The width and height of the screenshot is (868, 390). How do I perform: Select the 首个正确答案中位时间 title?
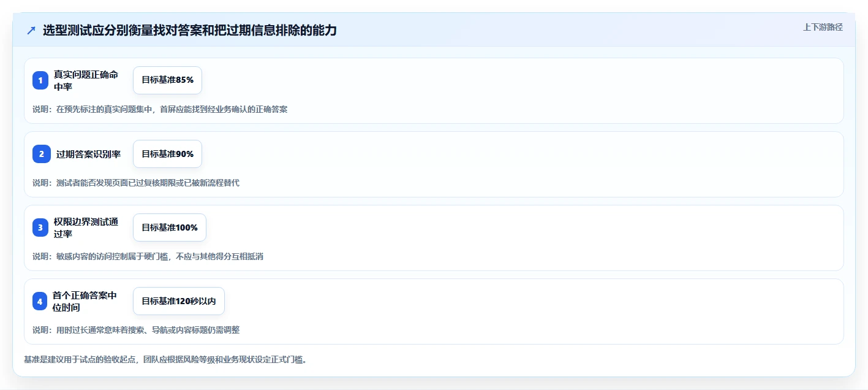point(85,301)
